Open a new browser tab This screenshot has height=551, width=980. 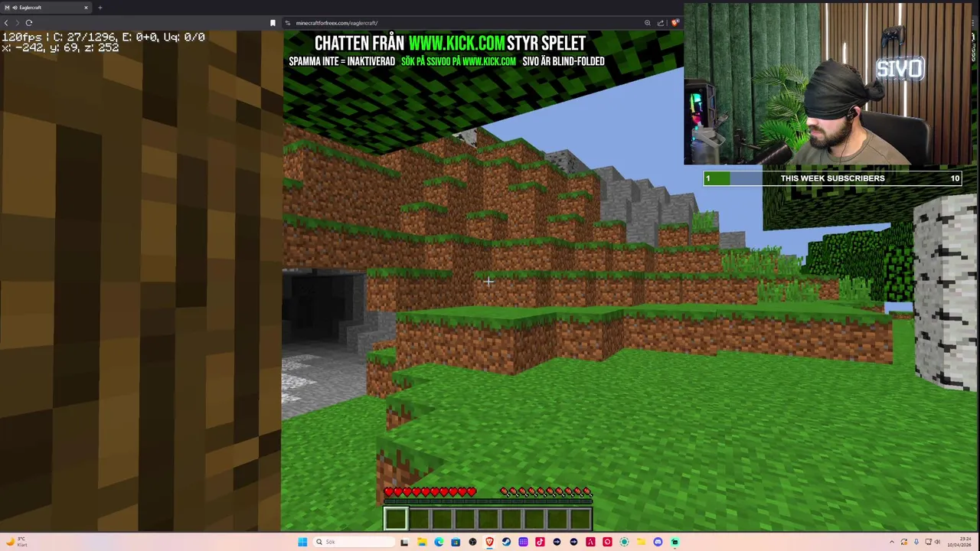coord(100,8)
